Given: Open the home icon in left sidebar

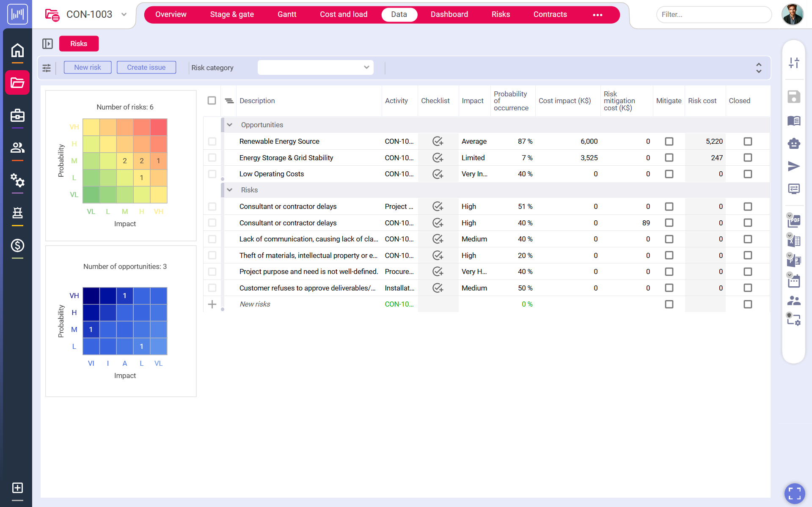Looking at the screenshot, I should point(17,51).
